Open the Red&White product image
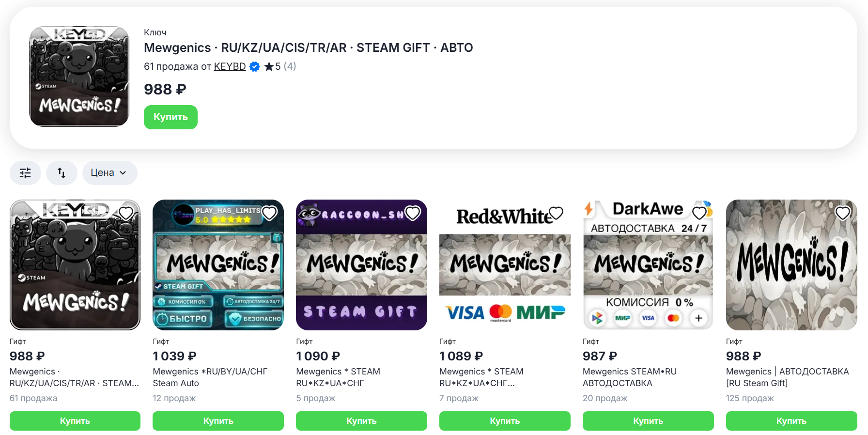Screen dimensions: 868x435 tap(505, 265)
